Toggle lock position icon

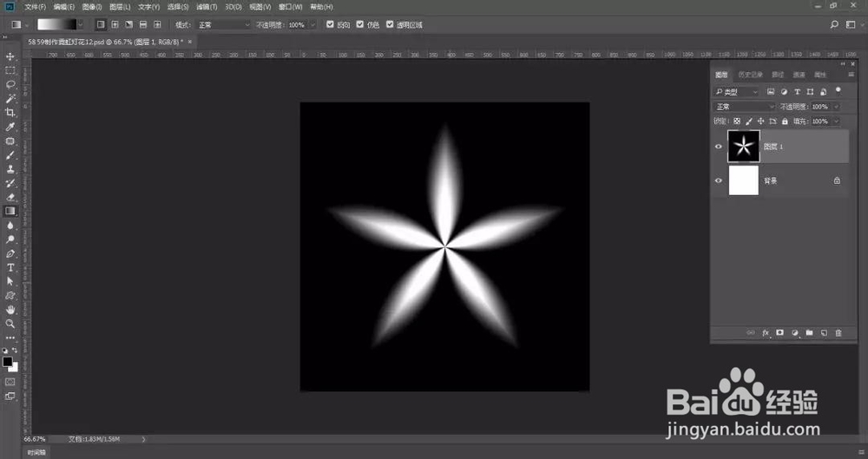point(761,121)
